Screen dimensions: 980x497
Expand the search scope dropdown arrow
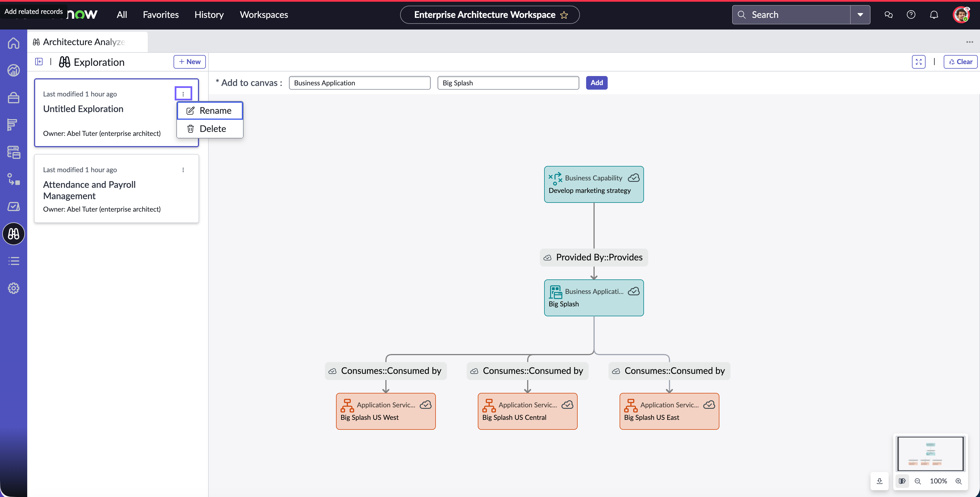point(860,14)
